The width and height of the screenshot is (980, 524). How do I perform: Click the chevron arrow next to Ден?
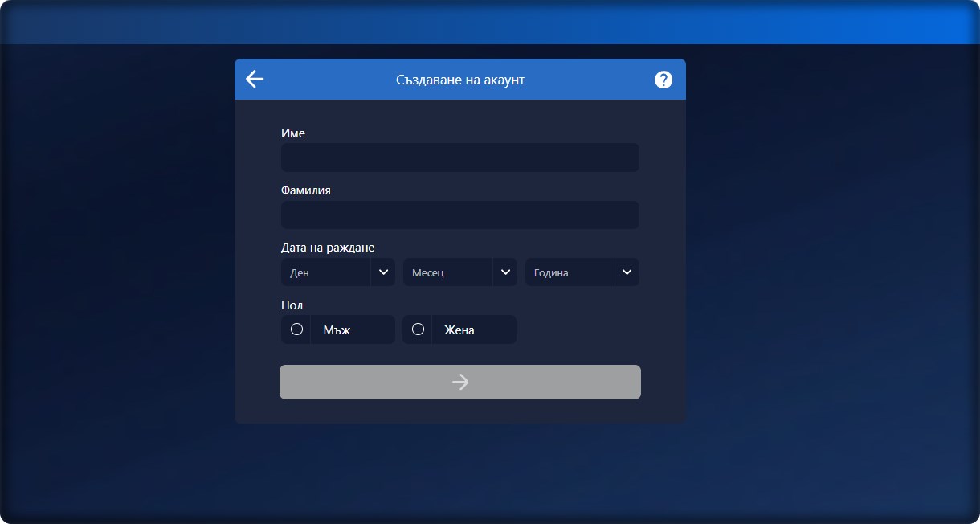pyautogui.click(x=383, y=272)
